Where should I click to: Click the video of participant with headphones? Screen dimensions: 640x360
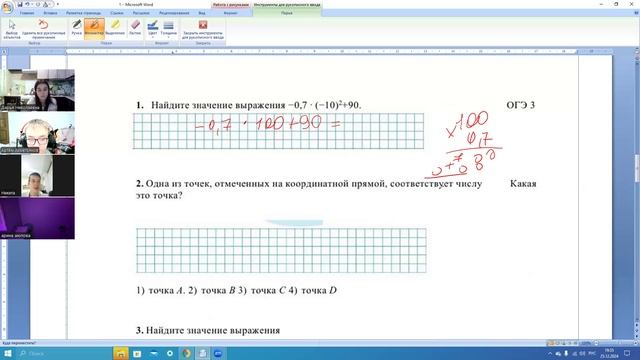[37, 133]
